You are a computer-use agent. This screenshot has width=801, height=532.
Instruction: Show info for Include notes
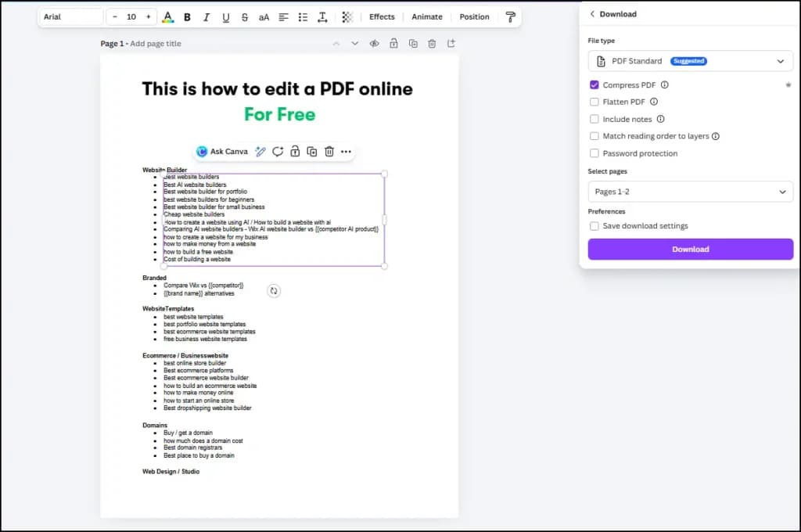click(660, 119)
